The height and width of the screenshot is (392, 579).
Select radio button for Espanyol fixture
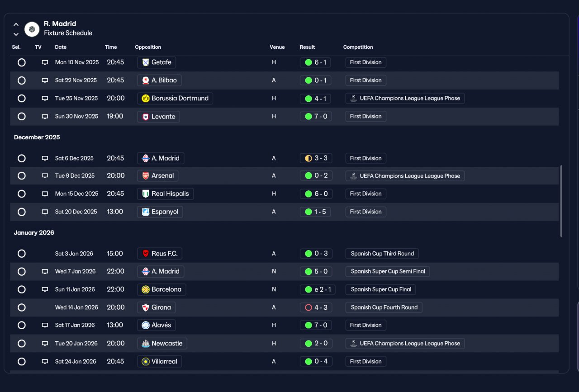pyautogui.click(x=21, y=212)
